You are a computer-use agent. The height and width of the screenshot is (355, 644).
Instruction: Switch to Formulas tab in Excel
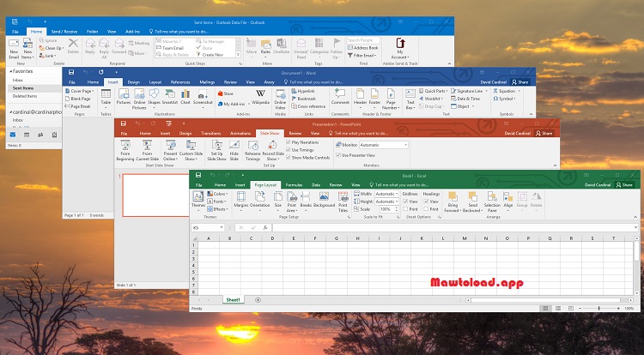click(294, 185)
